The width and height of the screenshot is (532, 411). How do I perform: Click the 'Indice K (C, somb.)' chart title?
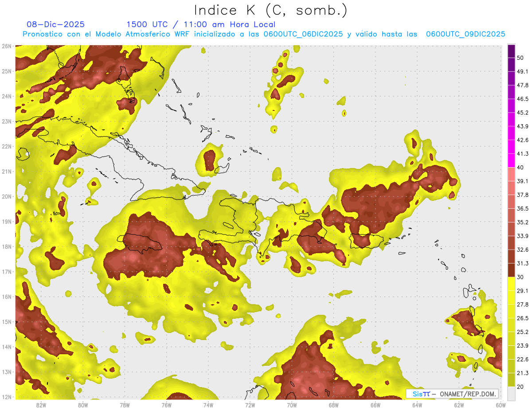[x=270, y=11]
